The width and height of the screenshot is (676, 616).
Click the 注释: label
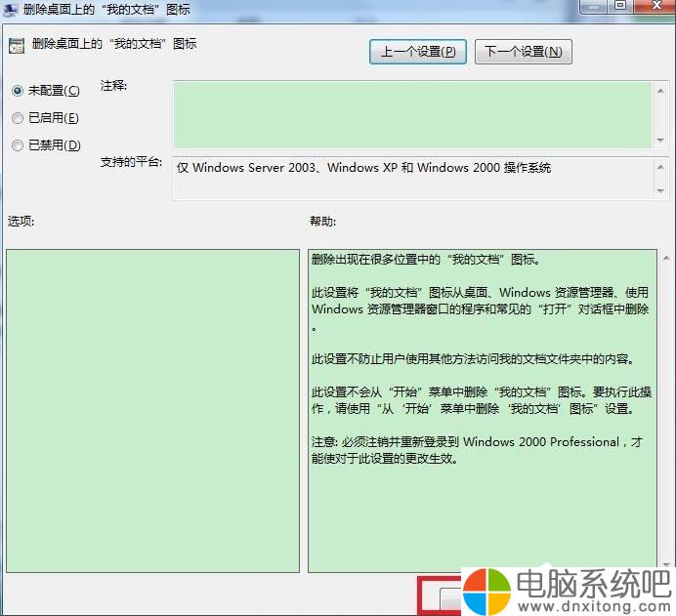click(114, 86)
